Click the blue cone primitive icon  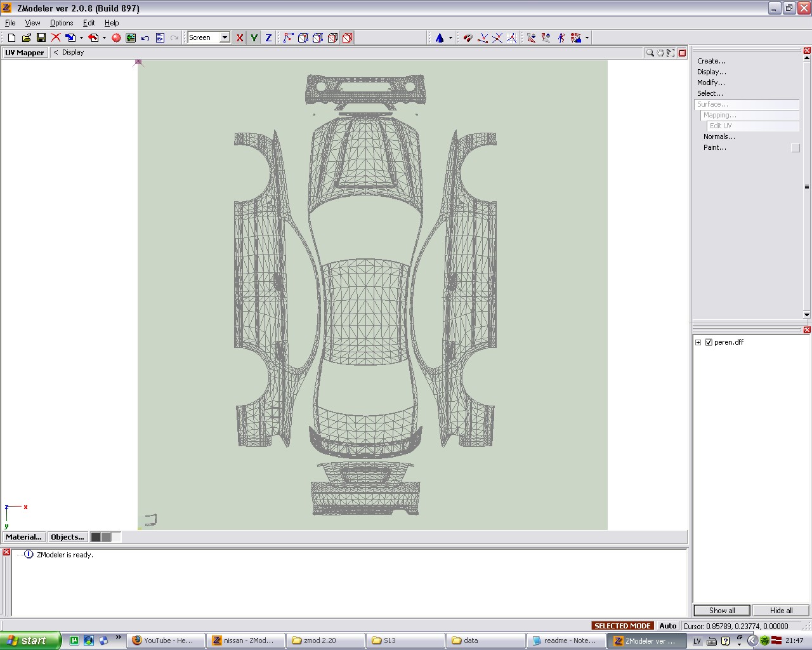pyautogui.click(x=440, y=38)
